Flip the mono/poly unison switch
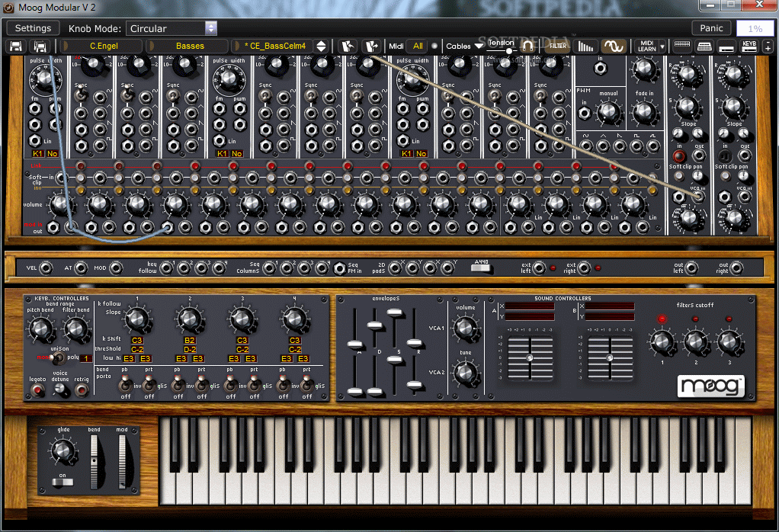Image resolution: width=779 pixels, height=532 pixels. pos(58,357)
